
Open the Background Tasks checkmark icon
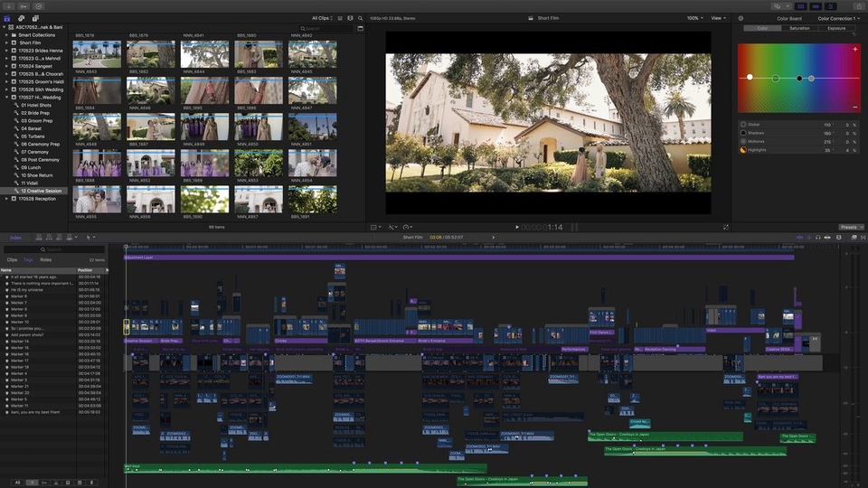(39, 6)
